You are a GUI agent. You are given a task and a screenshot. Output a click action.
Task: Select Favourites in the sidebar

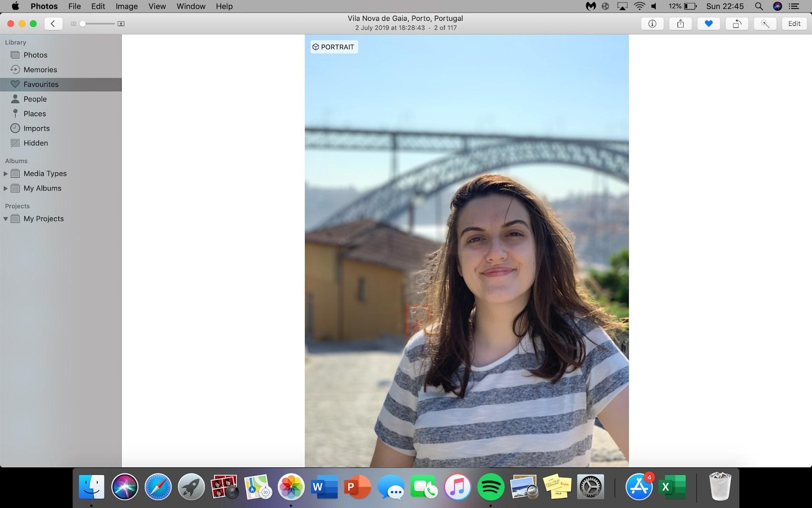[61, 84]
